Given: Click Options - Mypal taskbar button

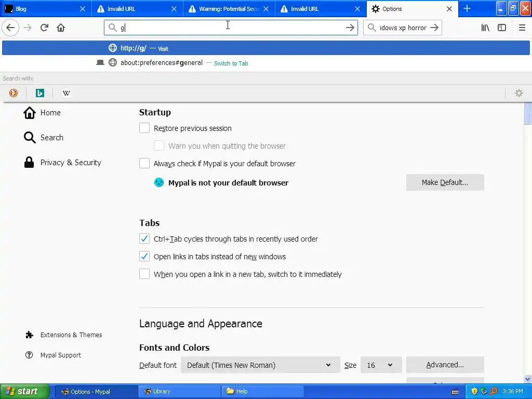Looking at the screenshot, I should pos(96,391).
